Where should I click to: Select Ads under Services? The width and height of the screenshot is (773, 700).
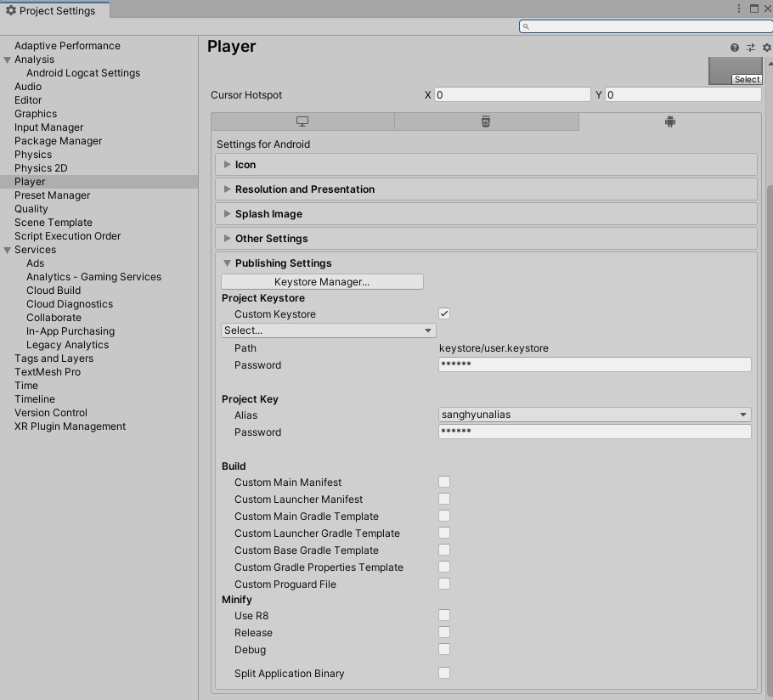(36, 263)
